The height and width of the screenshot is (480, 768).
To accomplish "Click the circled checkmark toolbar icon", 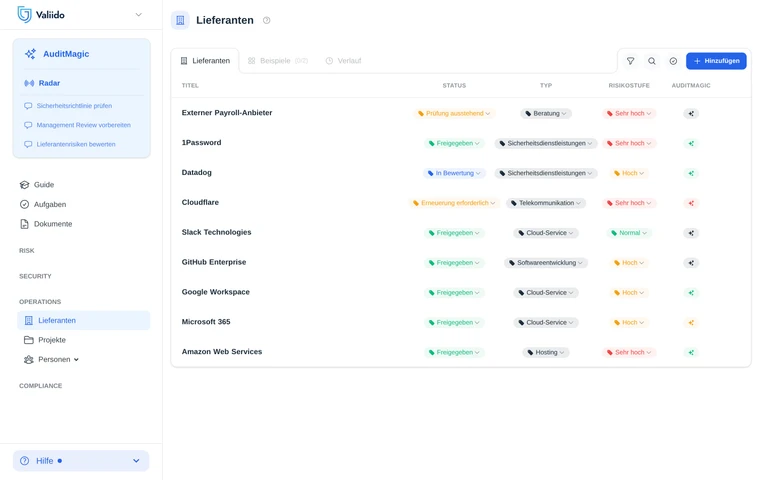I will (x=673, y=61).
